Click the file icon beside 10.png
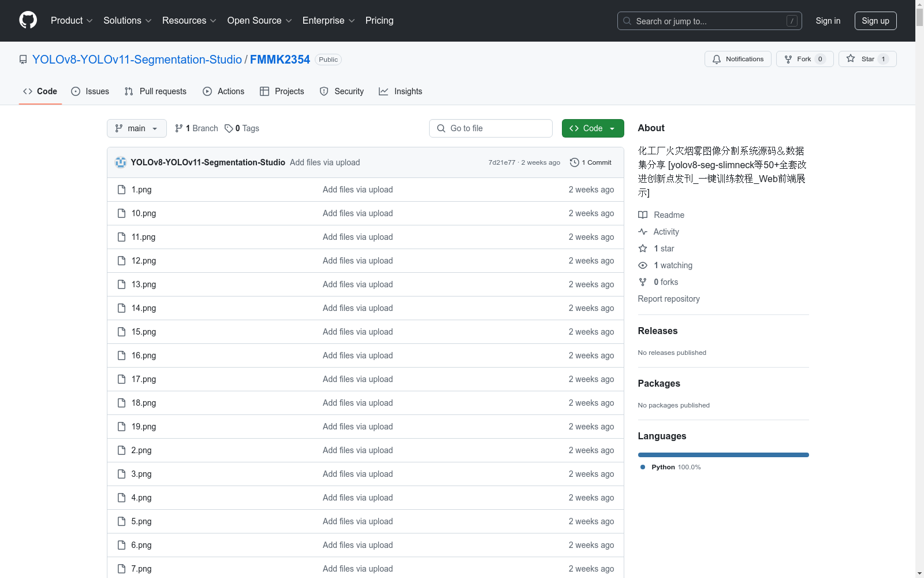This screenshot has height=578, width=924. [121, 213]
